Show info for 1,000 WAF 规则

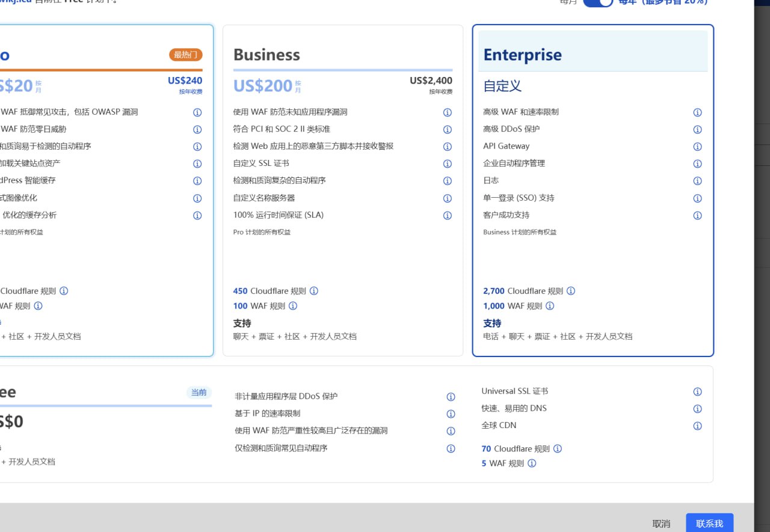(550, 306)
